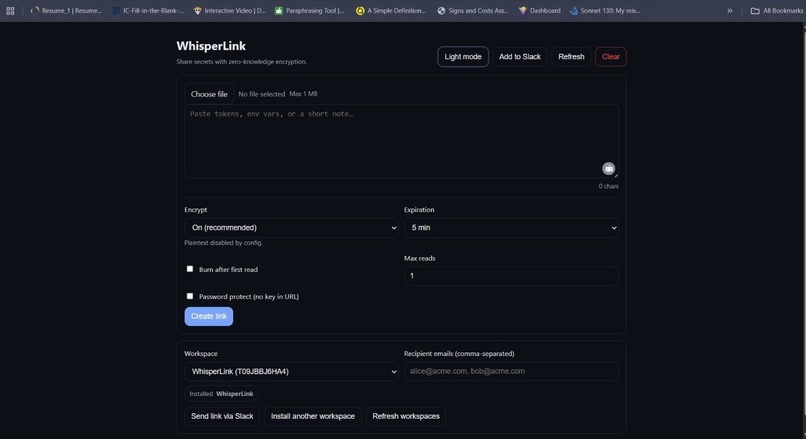
Task: Toggle Burn after first read checkbox
Action: (190, 269)
